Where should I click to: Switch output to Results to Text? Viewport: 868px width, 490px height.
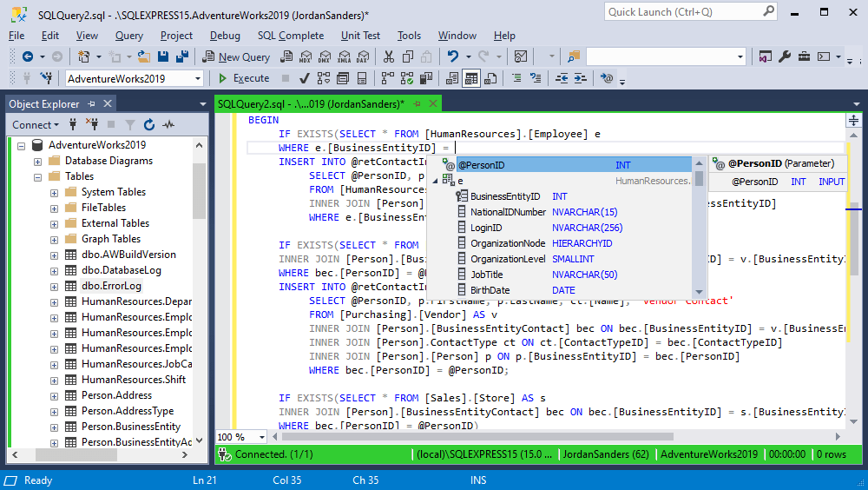pyautogui.click(x=451, y=78)
